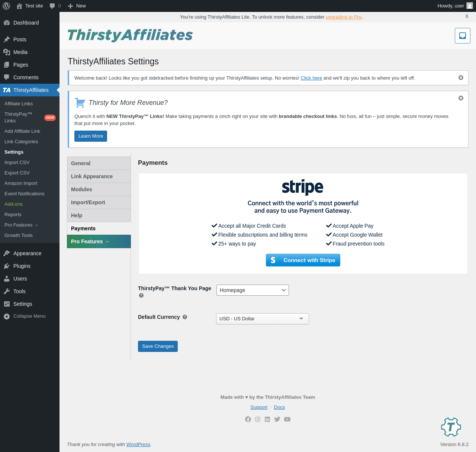Open the Docs footer link
Viewport: 476px width, 452px height.
click(x=279, y=407)
